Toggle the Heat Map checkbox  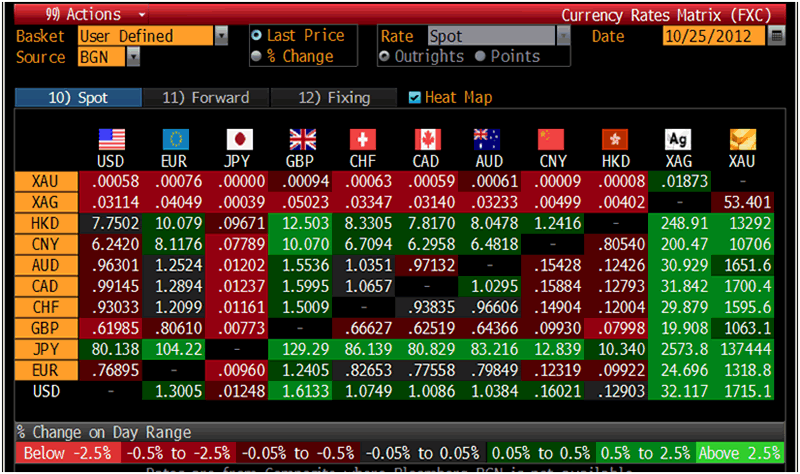click(415, 98)
